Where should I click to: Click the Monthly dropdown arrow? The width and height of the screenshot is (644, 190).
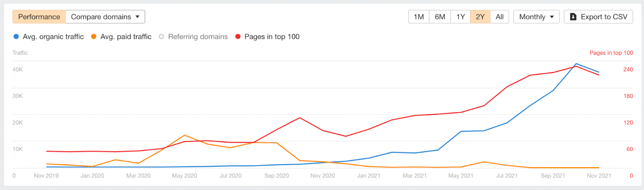click(552, 17)
